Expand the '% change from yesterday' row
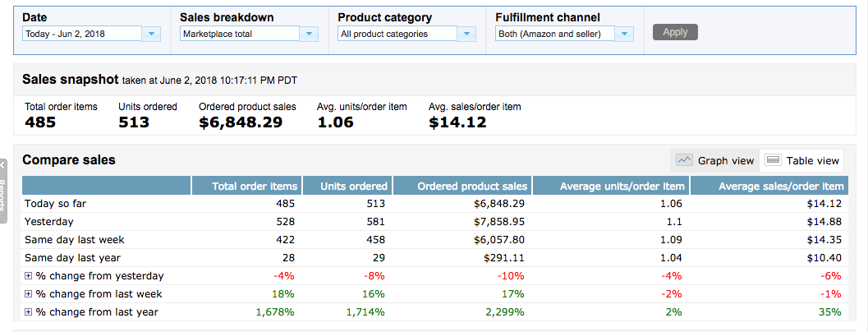 (28, 276)
